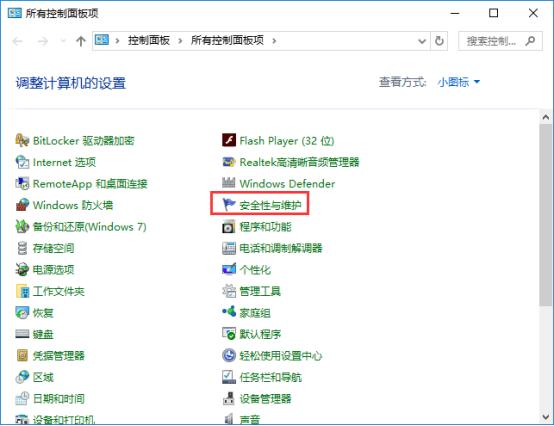Go up one level with up arrow
The height and width of the screenshot is (426, 554).
click(81, 41)
